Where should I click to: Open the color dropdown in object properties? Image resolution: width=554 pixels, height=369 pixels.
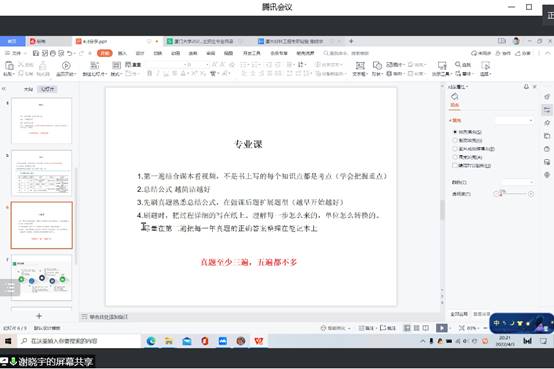[x=518, y=182]
